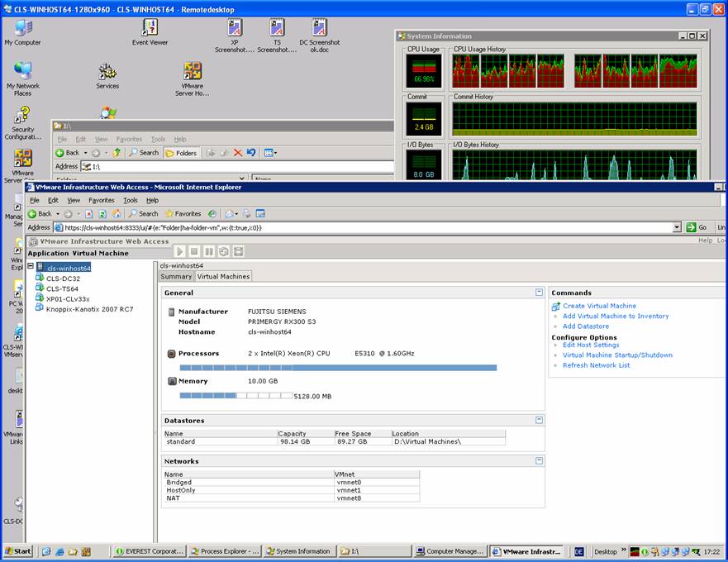Collapse the Datastores panel
The width and height of the screenshot is (728, 562).
pos(539,420)
